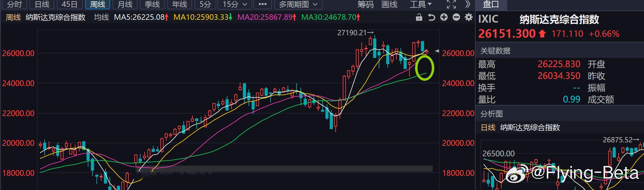Viewport: 644px width, 190px height.
Task: Expand the 多周期图 dropdown
Action: coord(298,4)
